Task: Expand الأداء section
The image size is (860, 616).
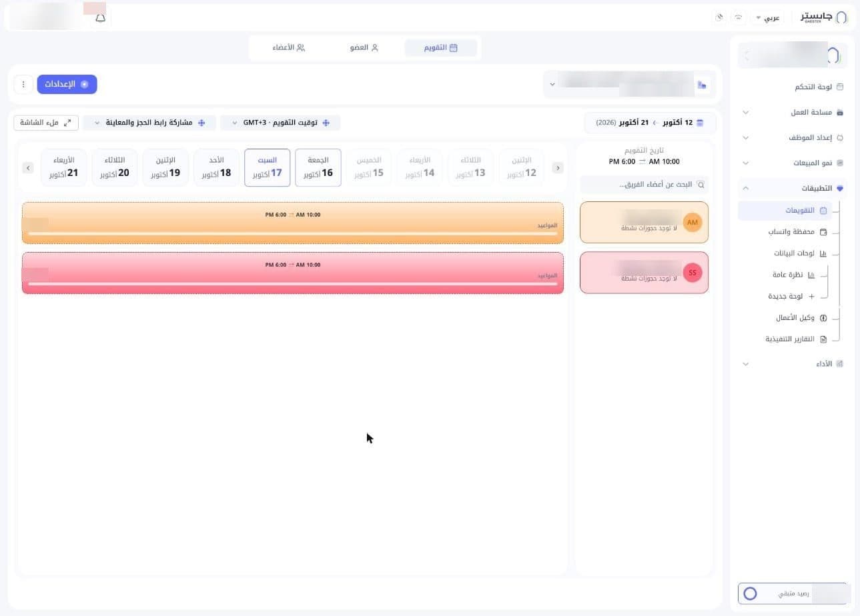Action: pyautogui.click(x=793, y=364)
